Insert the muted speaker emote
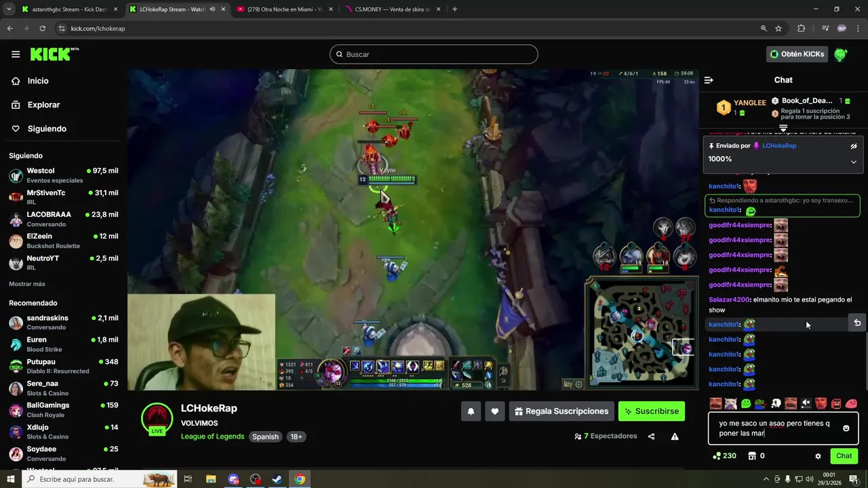The width and height of the screenshot is (868, 488). pyautogui.click(x=806, y=404)
